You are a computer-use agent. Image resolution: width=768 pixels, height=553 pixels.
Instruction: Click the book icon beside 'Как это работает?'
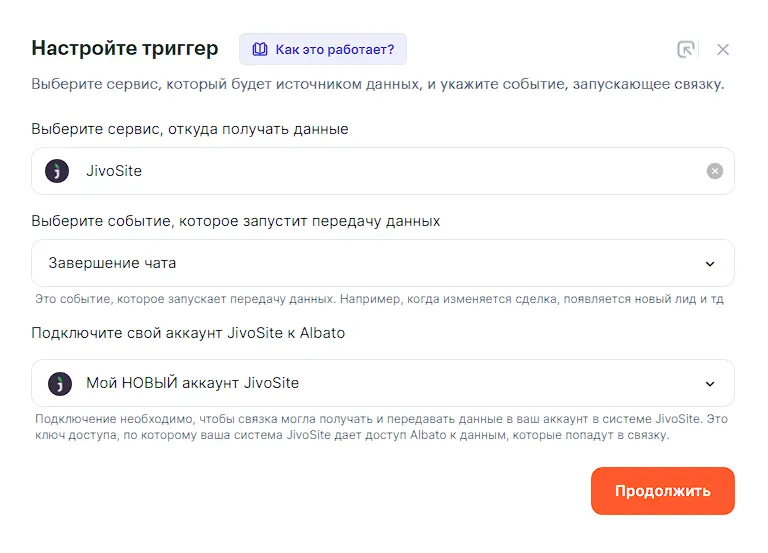pos(260,49)
